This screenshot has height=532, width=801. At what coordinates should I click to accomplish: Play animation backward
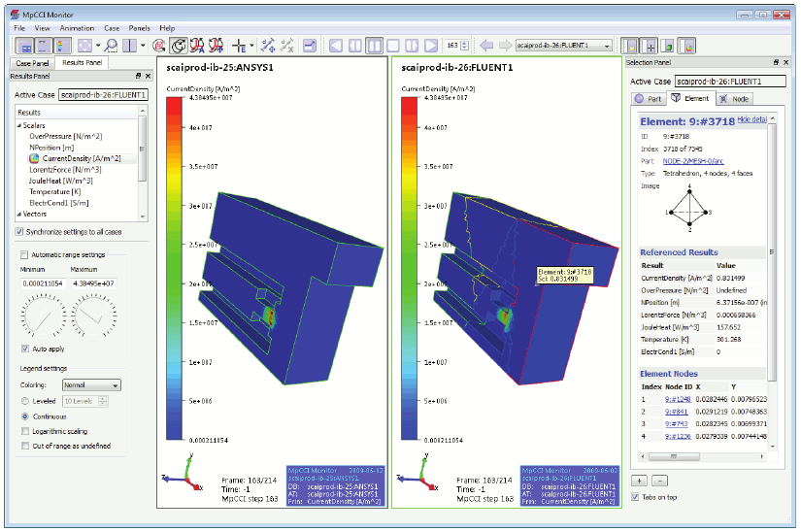[x=336, y=46]
